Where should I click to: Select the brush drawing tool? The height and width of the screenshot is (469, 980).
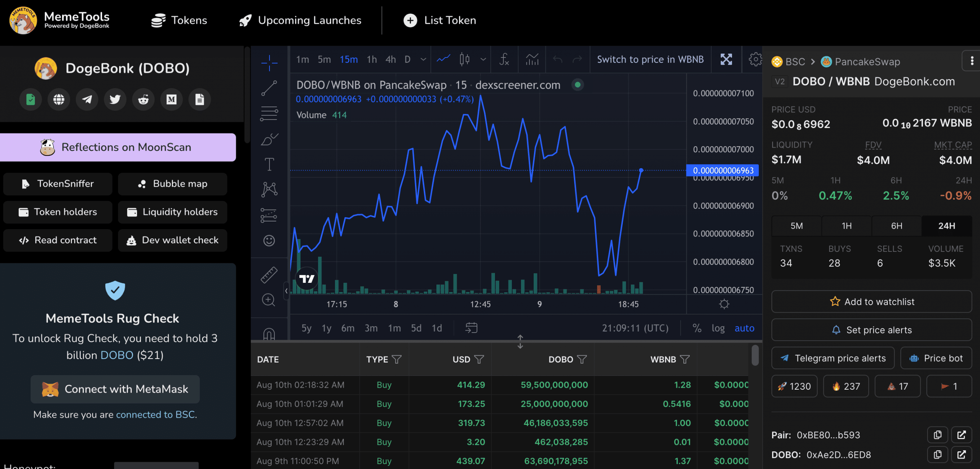269,139
